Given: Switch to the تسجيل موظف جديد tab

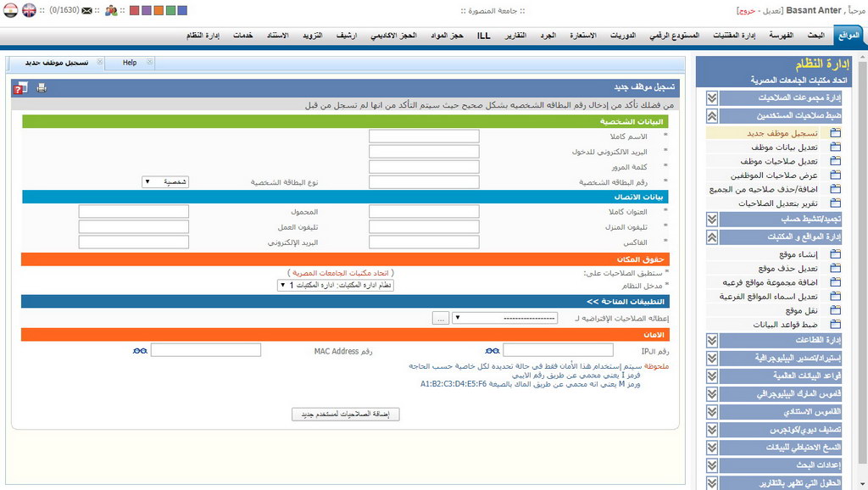Looking at the screenshot, I should tap(57, 63).
